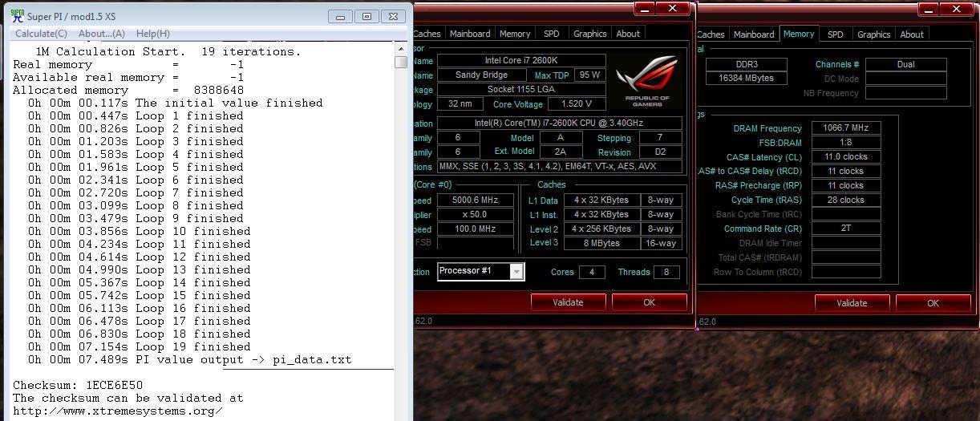
Task: Switch to Caches tab in CPU-Z CPU window
Action: [x=427, y=34]
